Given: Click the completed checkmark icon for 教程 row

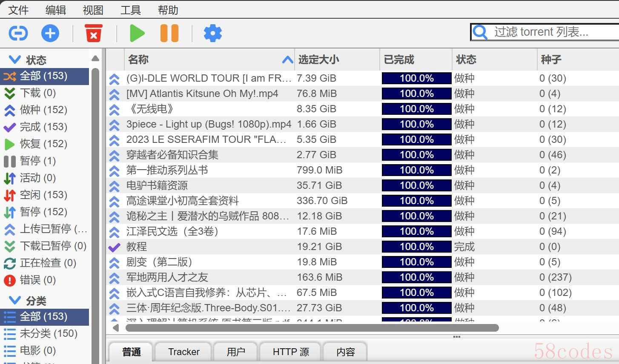Looking at the screenshot, I should pyautogui.click(x=114, y=247).
